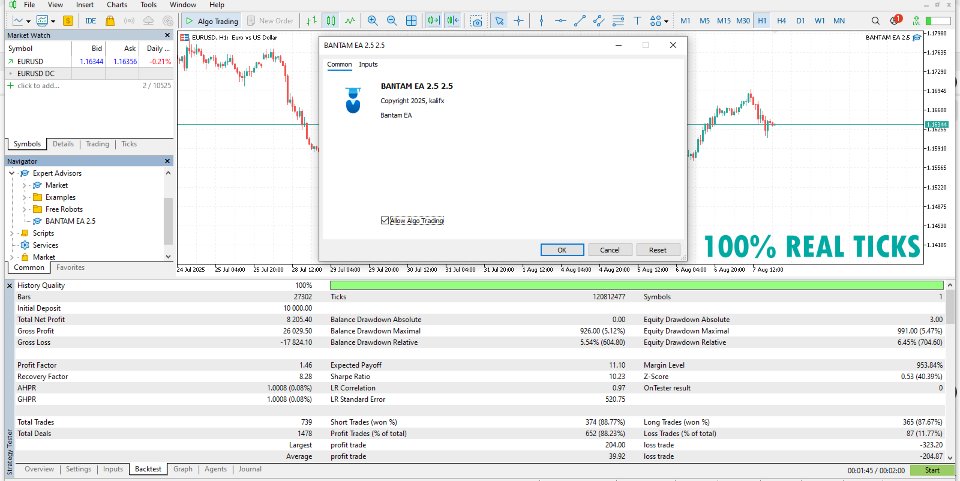
Task: Select the Fibonacci retracement tool
Action: click(x=618, y=21)
